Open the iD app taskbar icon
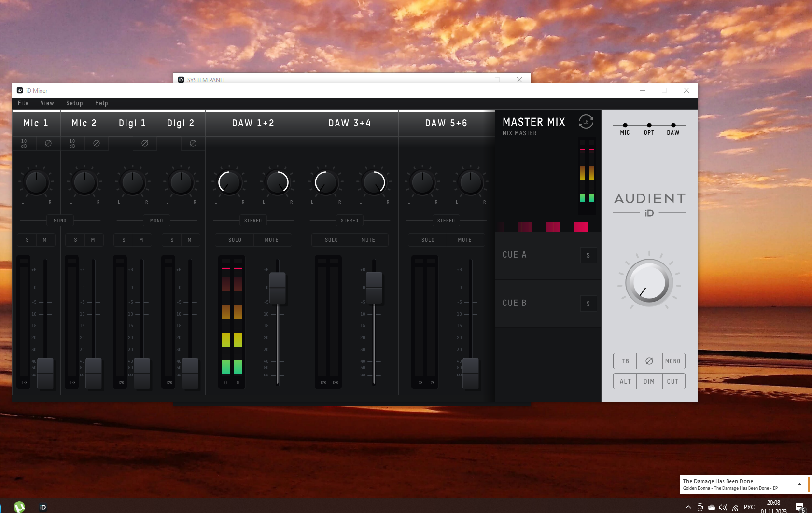Image resolution: width=812 pixels, height=513 pixels. (43, 507)
